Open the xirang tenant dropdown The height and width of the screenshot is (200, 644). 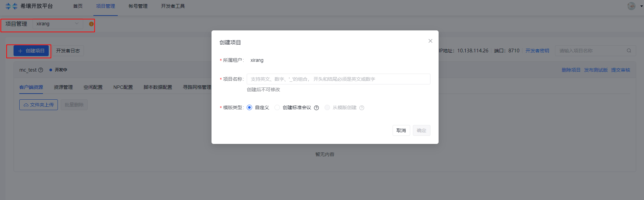pos(58,24)
